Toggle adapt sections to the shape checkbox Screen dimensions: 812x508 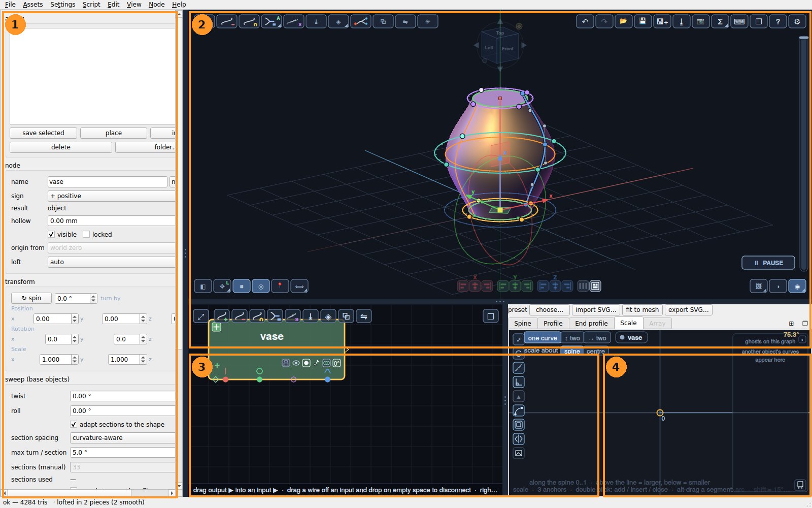pos(74,424)
